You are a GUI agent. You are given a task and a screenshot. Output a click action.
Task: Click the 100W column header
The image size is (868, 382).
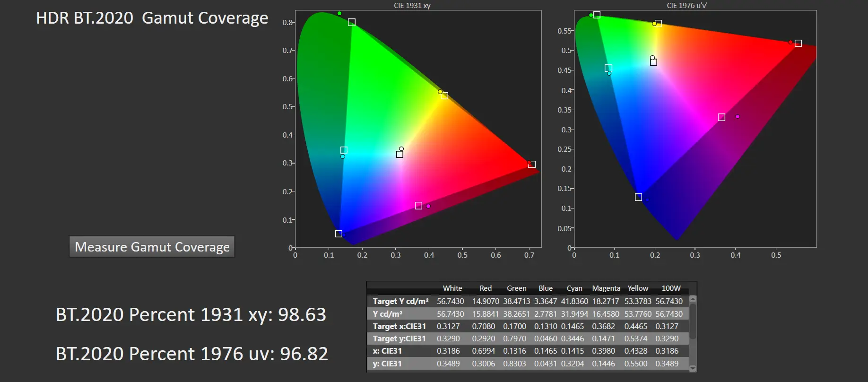pos(671,288)
